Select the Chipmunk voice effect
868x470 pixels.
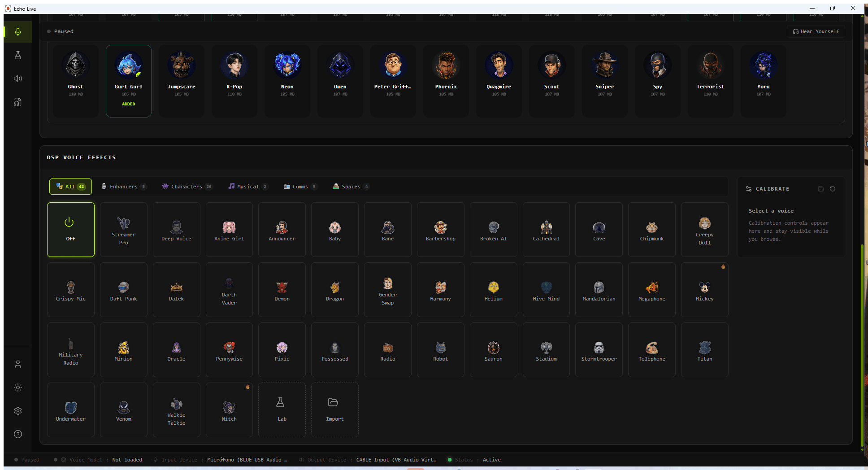[652, 230]
